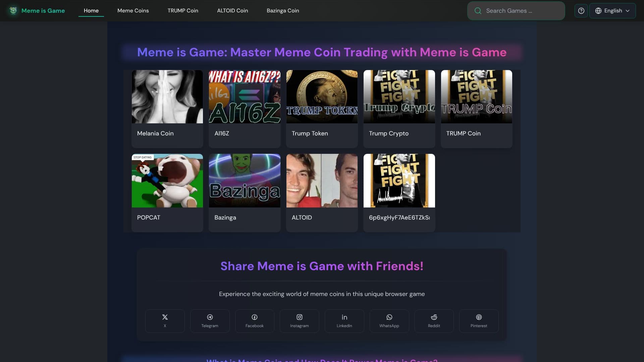Open the English language dropdown
This screenshot has width=644, height=362.
[612, 11]
